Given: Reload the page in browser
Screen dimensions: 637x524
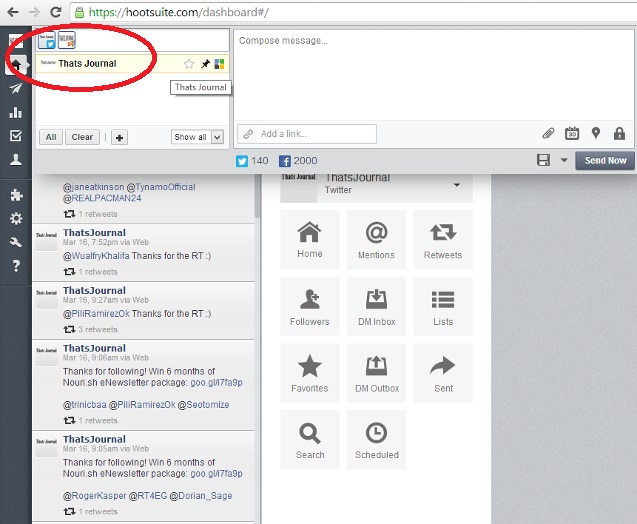Looking at the screenshot, I should (x=56, y=12).
